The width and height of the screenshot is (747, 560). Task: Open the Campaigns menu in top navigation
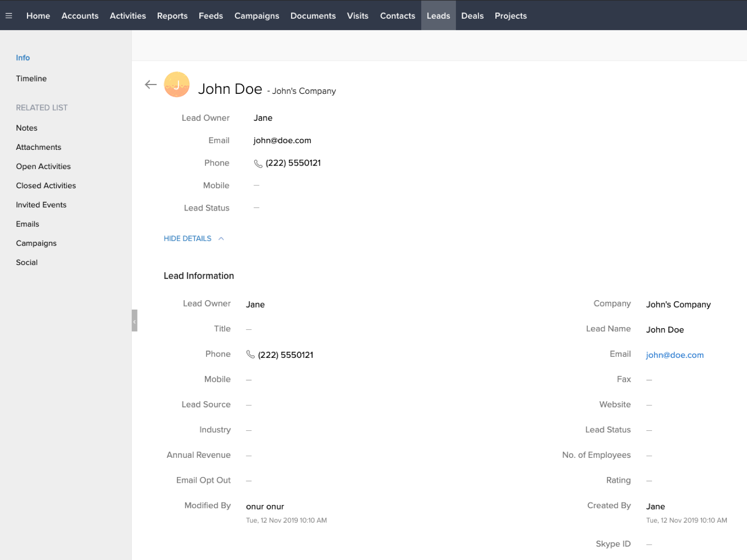(257, 16)
